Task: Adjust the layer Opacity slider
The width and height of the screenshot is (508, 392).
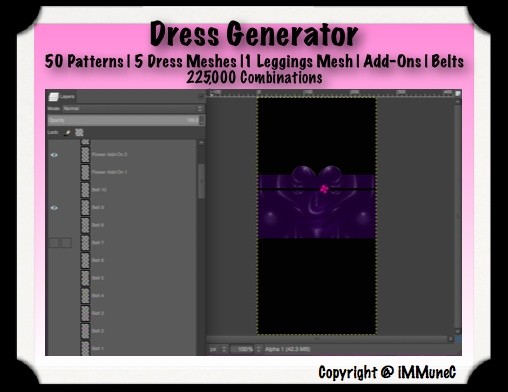Action: click(x=123, y=120)
